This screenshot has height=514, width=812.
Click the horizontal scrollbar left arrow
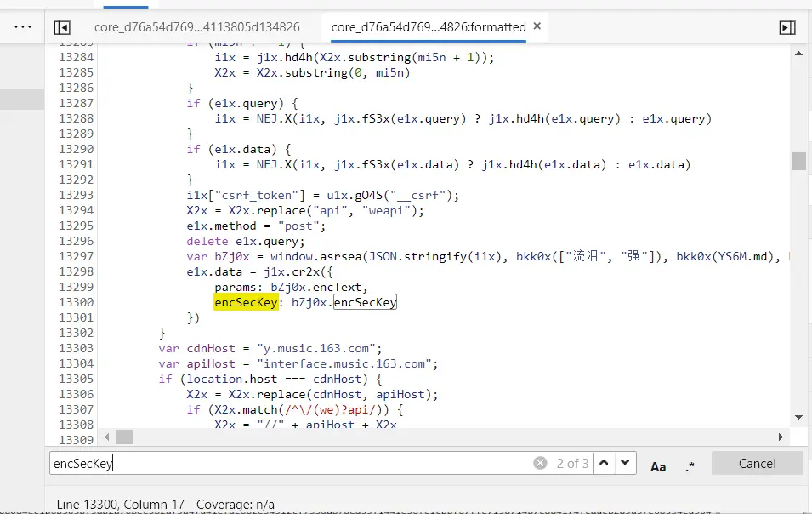[106, 437]
